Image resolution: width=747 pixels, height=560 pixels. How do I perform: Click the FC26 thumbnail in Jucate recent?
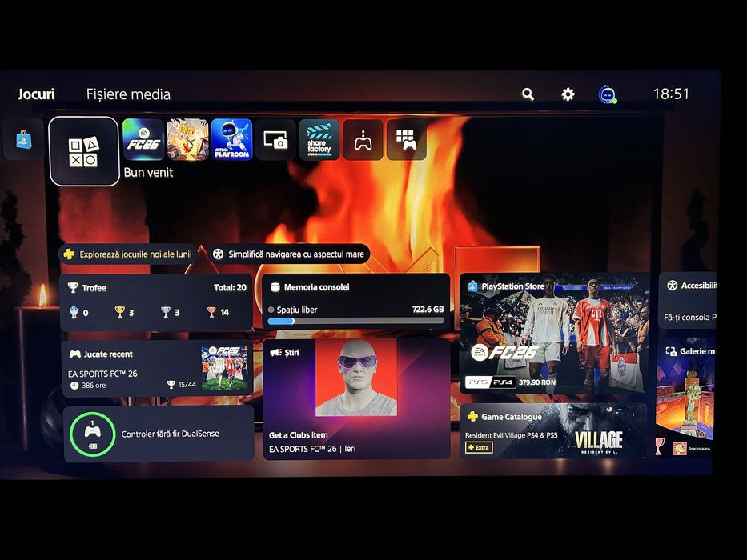point(224,368)
